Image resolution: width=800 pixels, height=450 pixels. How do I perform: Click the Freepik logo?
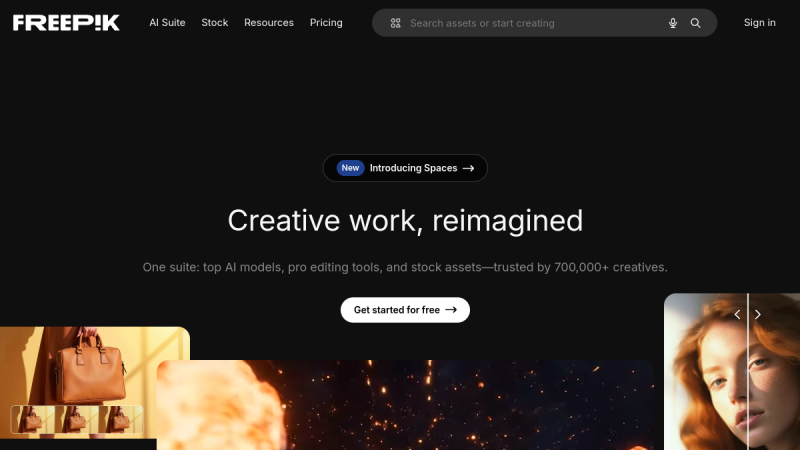coord(66,22)
